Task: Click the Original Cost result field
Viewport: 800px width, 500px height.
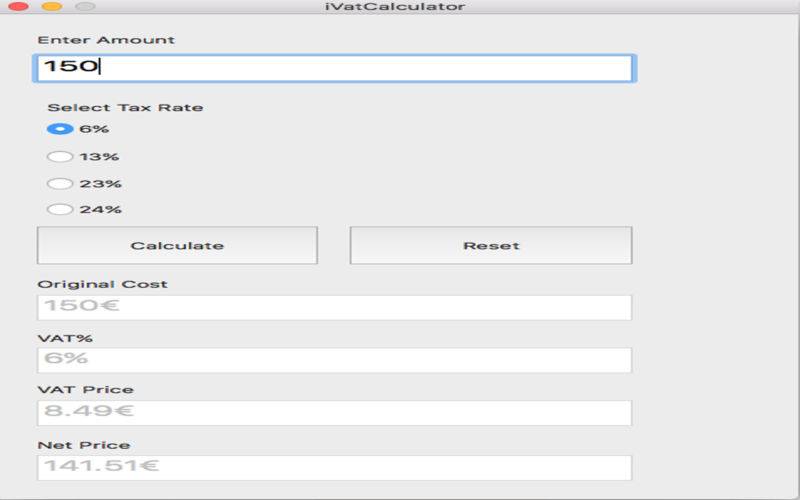Action: [334, 307]
